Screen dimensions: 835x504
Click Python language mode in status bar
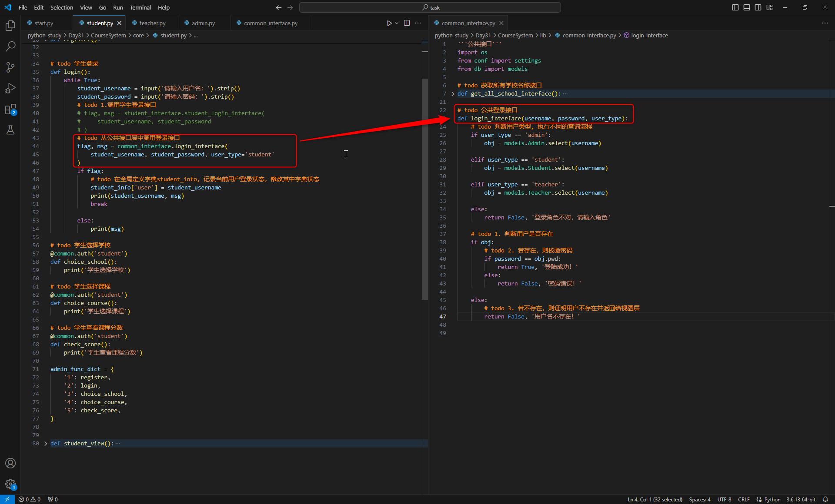[772, 500]
